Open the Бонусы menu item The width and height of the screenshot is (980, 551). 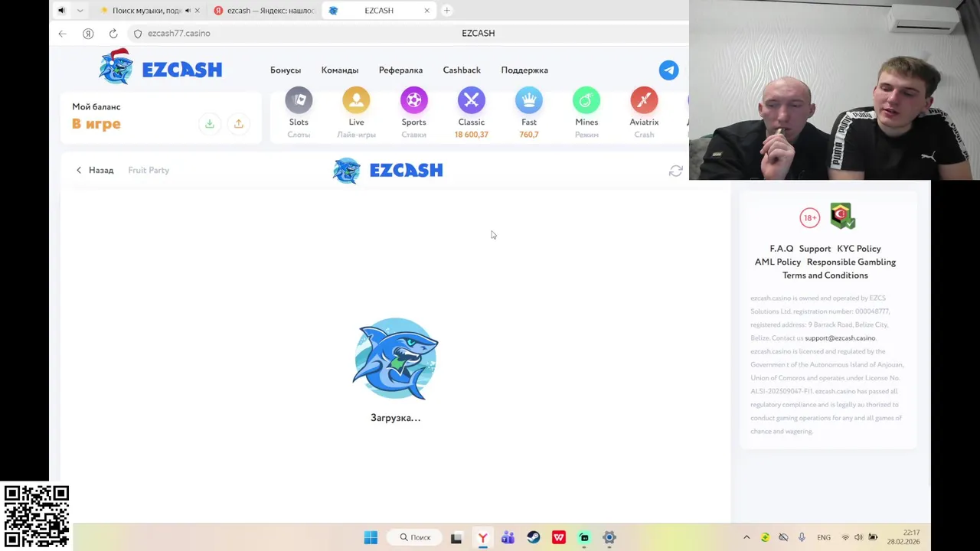pyautogui.click(x=286, y=70)
